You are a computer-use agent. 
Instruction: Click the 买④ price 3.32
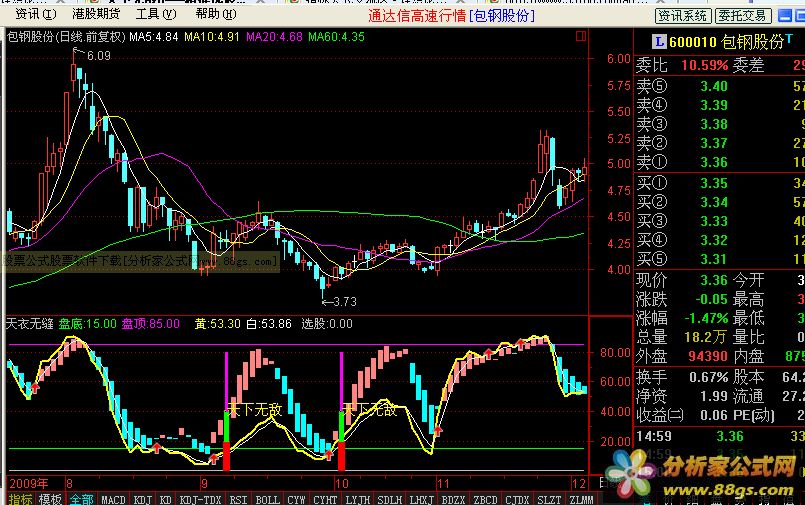[x=714, y=240]
